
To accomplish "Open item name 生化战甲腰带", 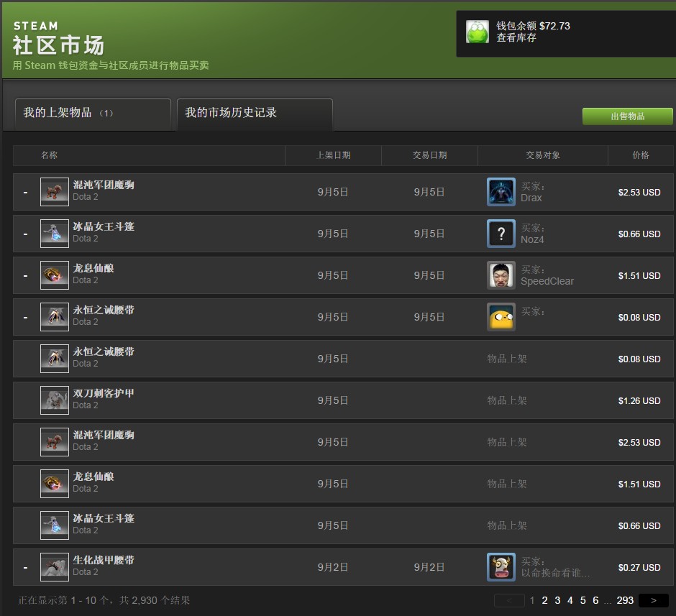I will (104, 560).
